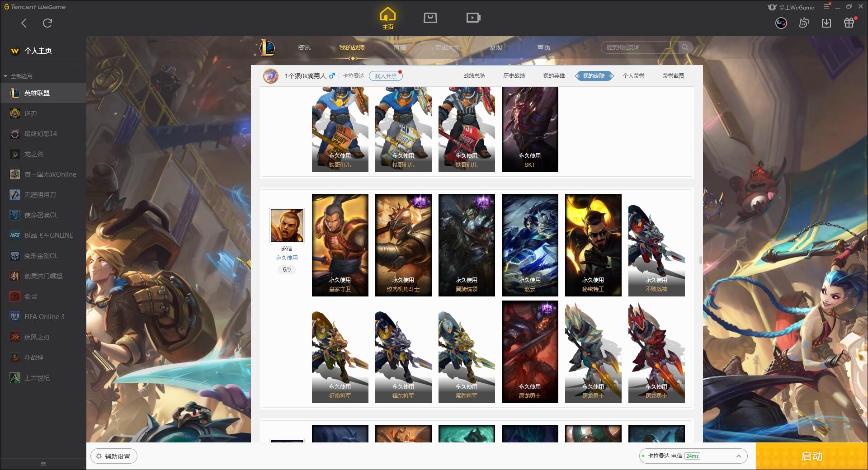The width and height of the screenshot is (868, 470).
Task: Open the gift box icon
Action: 849,23
